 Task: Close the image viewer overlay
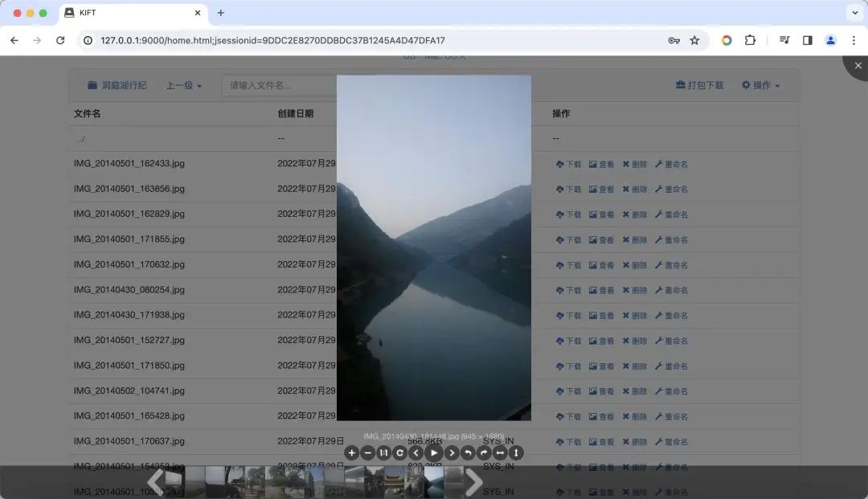tap(858, 66)
